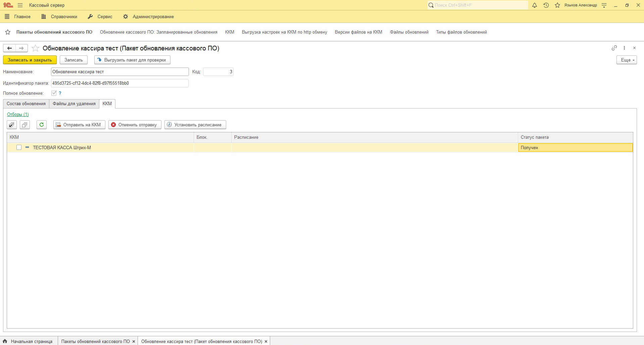
Task: Switch to the Состав обновления tab
Action: coord(26,104)
